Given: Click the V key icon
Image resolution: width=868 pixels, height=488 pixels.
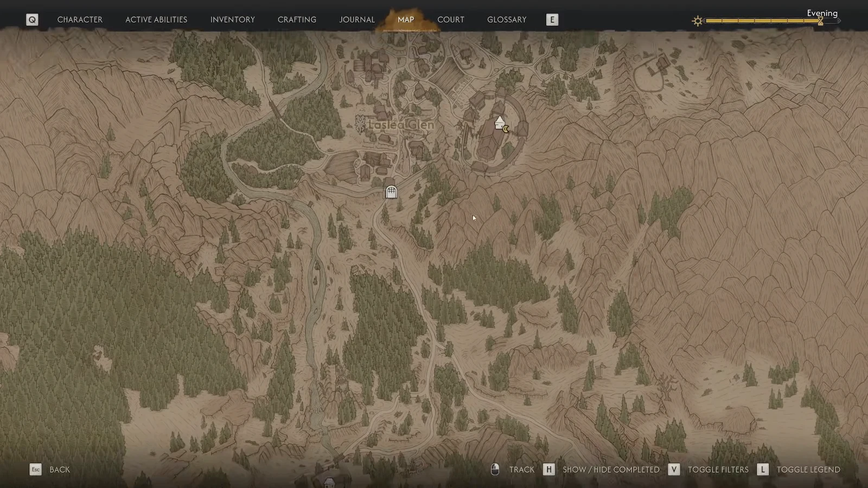Looking at the screenshot, I should tap(674, 470).
